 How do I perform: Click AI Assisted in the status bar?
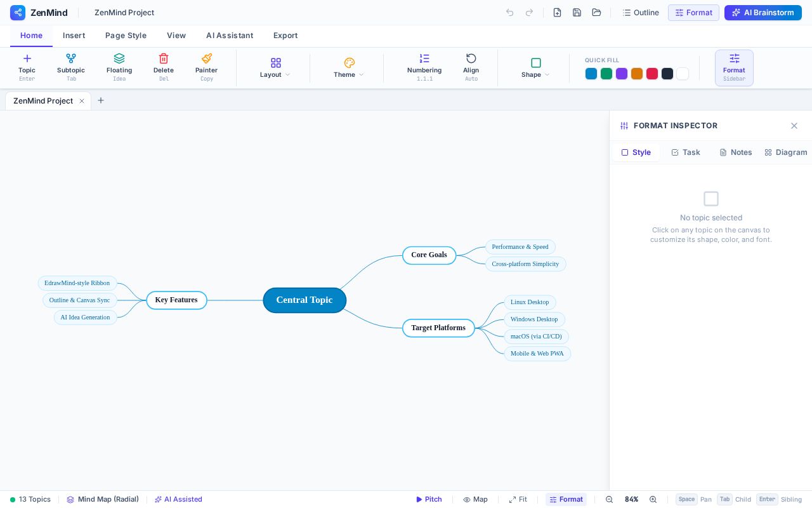tap(178, 500)
